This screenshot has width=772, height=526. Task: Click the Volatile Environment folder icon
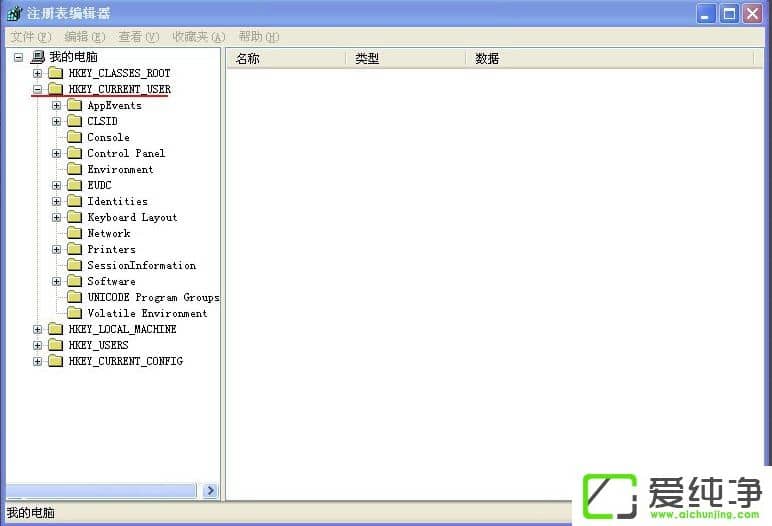(x=74, y=313)
